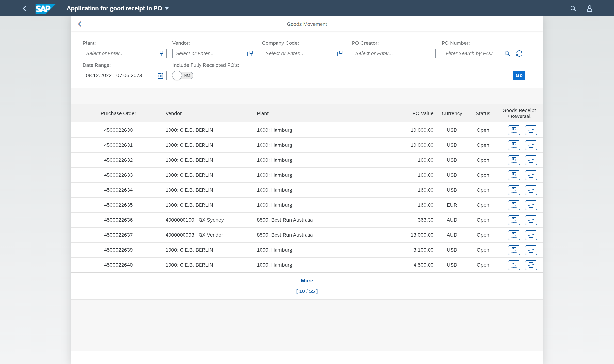Reverse goods movement for PO 4500022640
This screenshot has width=614, height=364.
pos(531,265)
